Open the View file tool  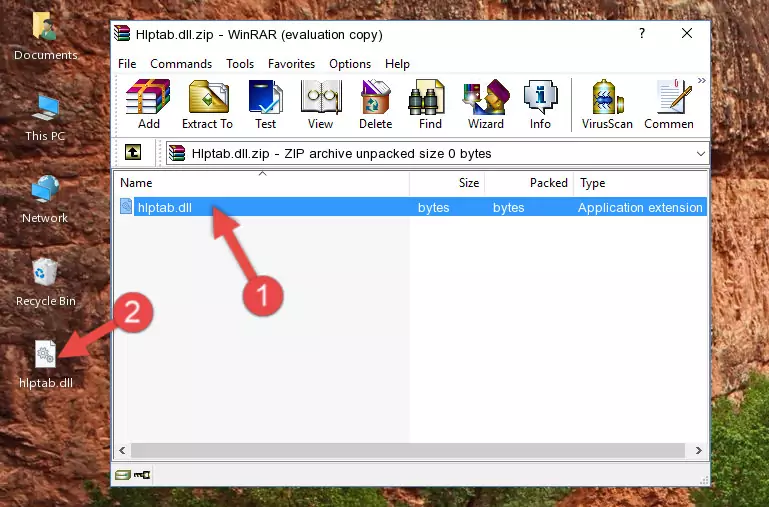pyautogui.click(x=321, y=104)
